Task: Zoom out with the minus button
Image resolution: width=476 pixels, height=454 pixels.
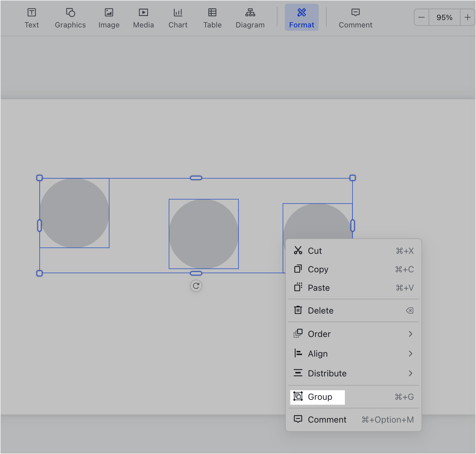Action: (x=421, y=17)
